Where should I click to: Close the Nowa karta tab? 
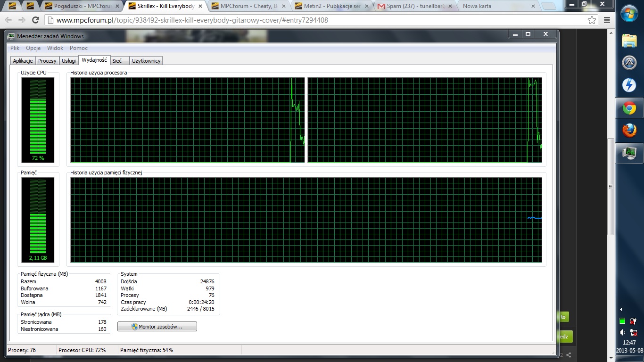coord(534,6)
